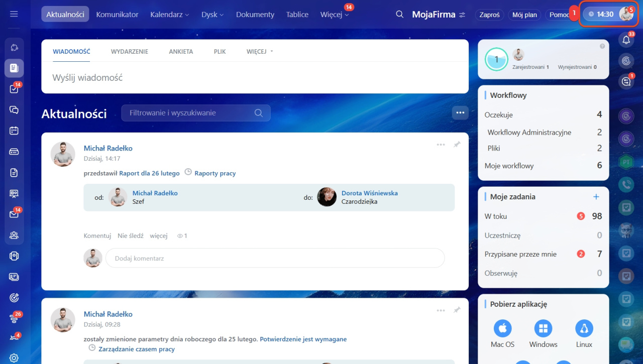Open the Mój plan button
Screen dimensions: 643x364
click(x=524, y=15)
